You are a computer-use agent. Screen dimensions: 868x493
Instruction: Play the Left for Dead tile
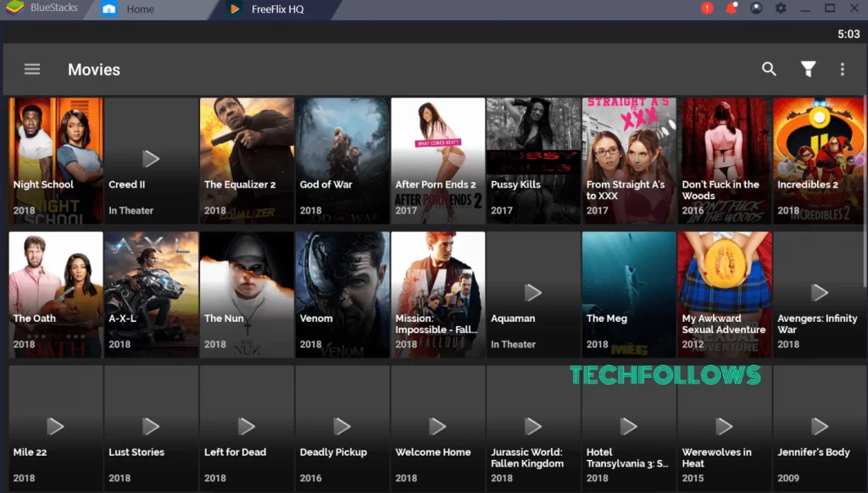click(247, 429)
